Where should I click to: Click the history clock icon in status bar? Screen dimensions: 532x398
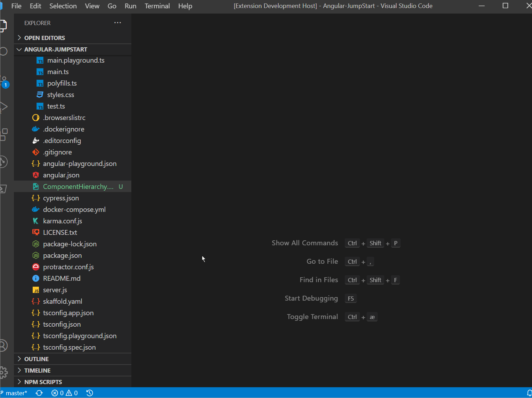tap(90, 393)
